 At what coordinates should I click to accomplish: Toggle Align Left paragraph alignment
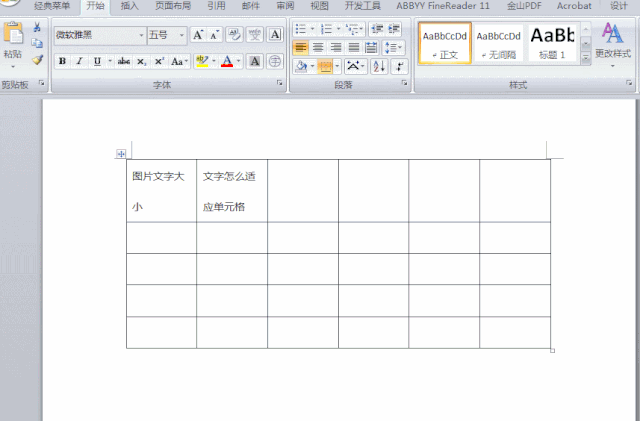click(301, 47)
